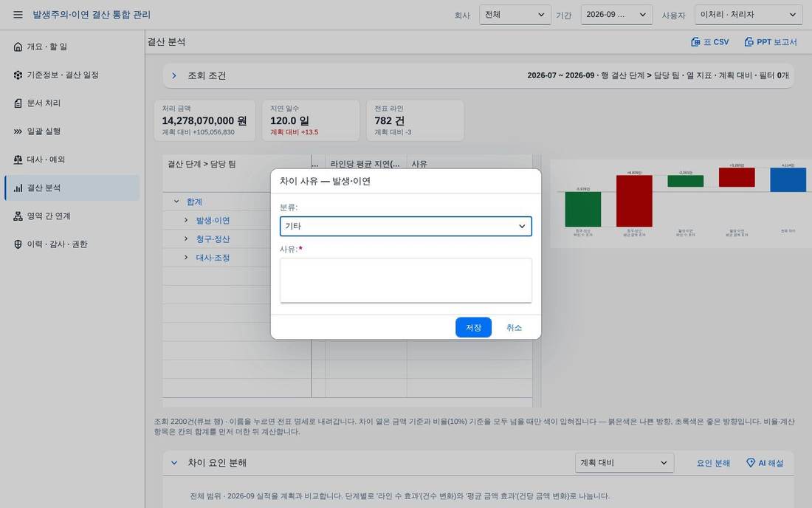Expand the 조회 조건 panel
Viewport: 812px width, 508px height.
174,75
